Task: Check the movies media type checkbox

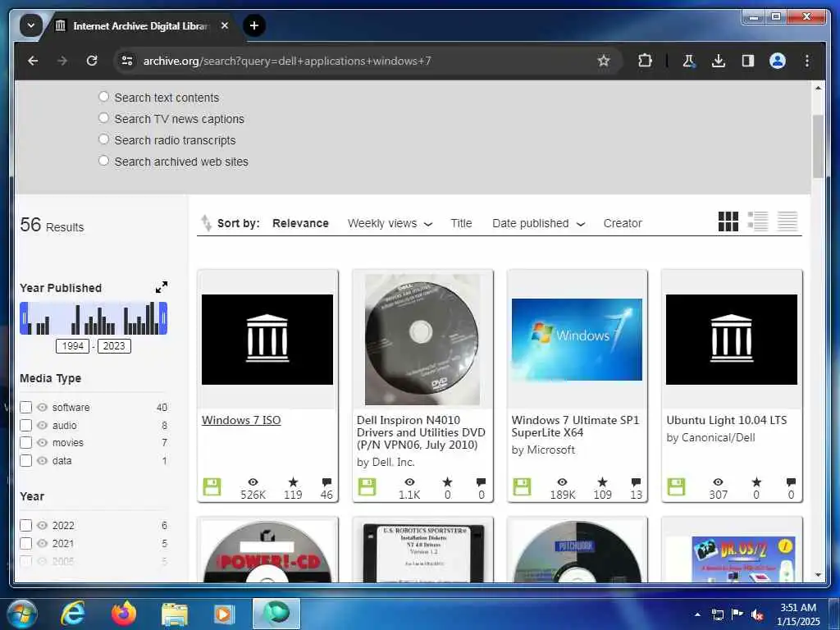Action: point(25,442)
